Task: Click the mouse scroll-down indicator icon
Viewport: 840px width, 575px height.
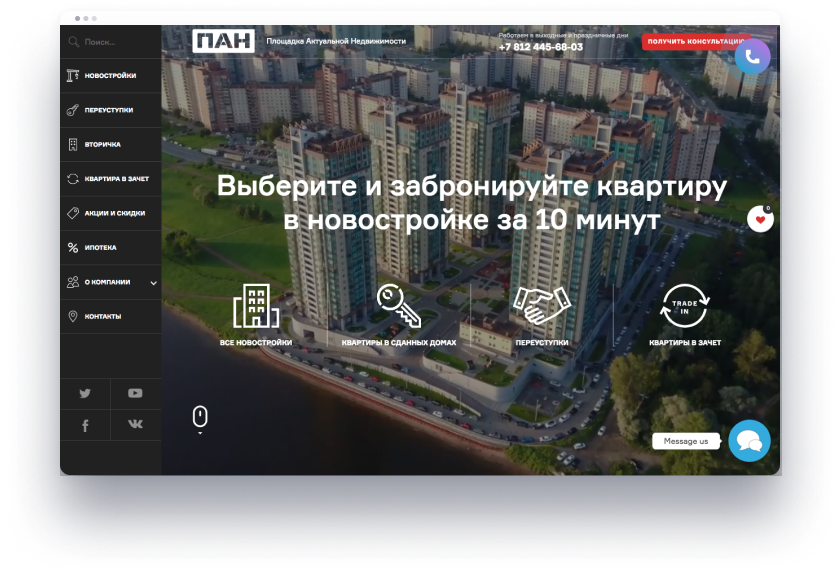Action: tap(200, 417)
